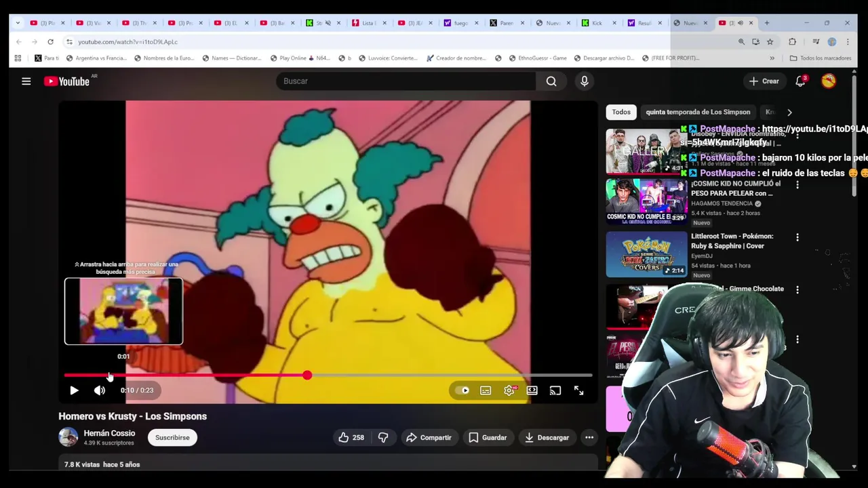This screenshot has height=488, width=868.
Task: Open the account avatar menu
Action: pos(829,81)
